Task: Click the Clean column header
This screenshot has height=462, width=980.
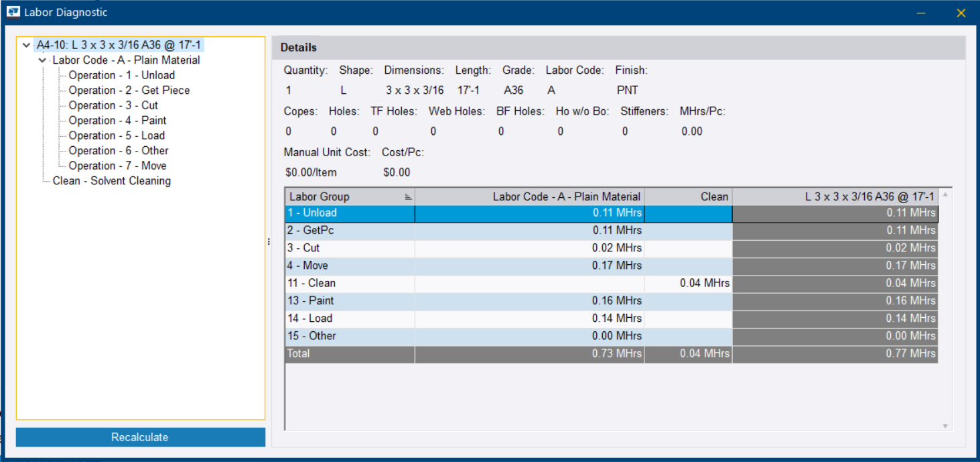Action: pos(688,196)
